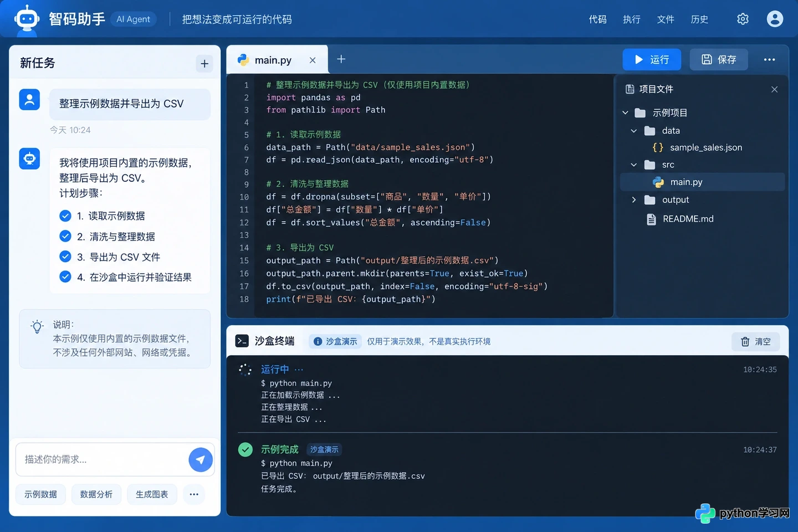Collapse the src folder chevron
Viewport: 798px width, 532px height.
(634, 165)
